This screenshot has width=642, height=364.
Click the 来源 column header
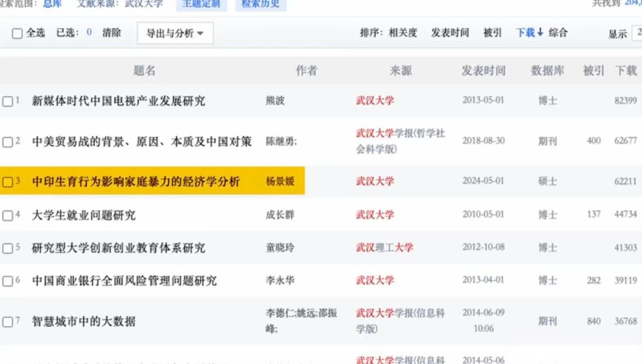pyautogui.click(x=400, y=71)
